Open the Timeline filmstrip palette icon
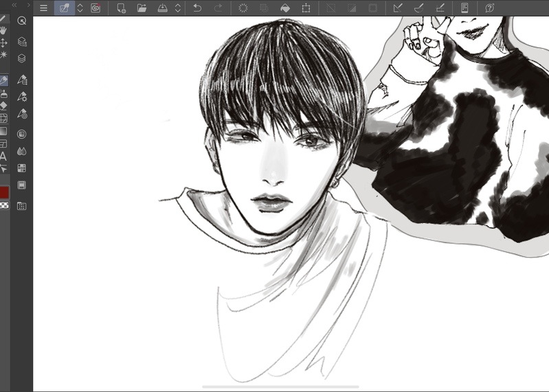Screen dimensions: 549x392 22,185
